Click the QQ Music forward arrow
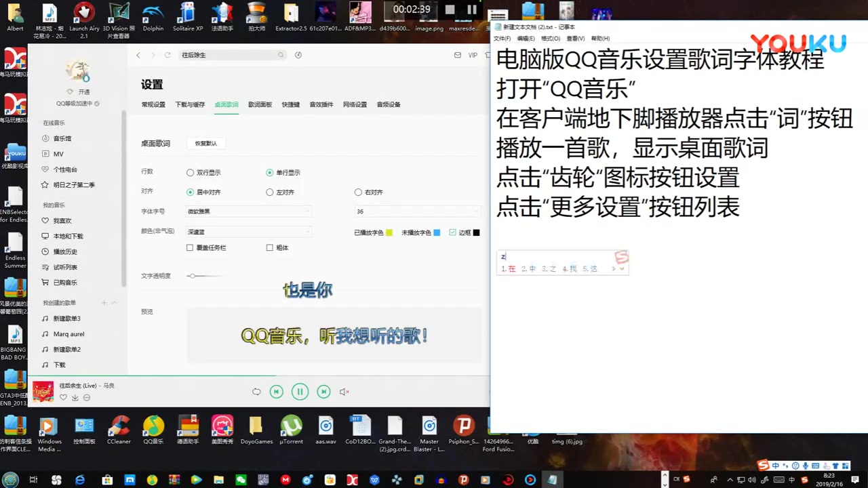The width and height of the screenshot is (868, 488). pyautogui.click(x=153, y=55)
